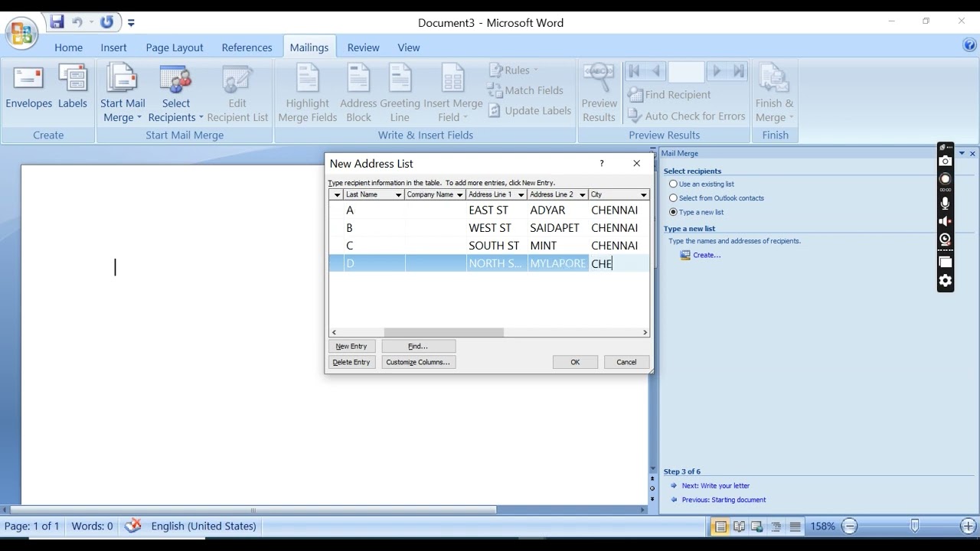Open Company Name column dropdown
This screenshot has width=980, height=551.
pos(459,195)
